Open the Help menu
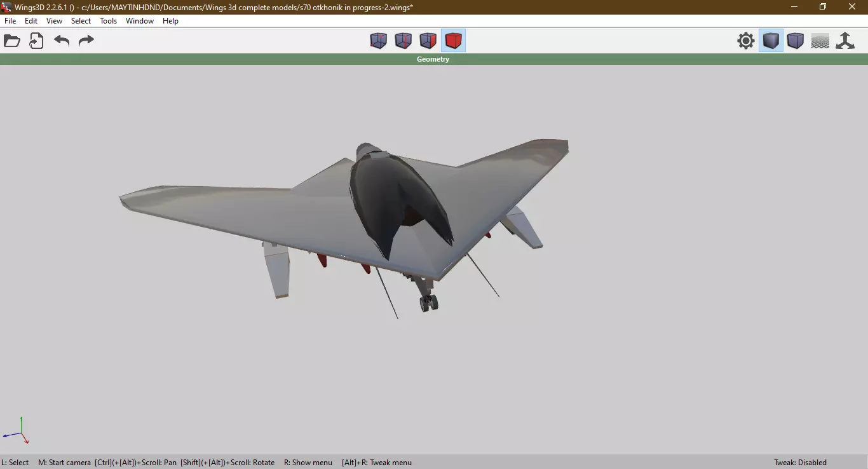Image resolution: width=868 pixels, height=469 pixels. 170,21
